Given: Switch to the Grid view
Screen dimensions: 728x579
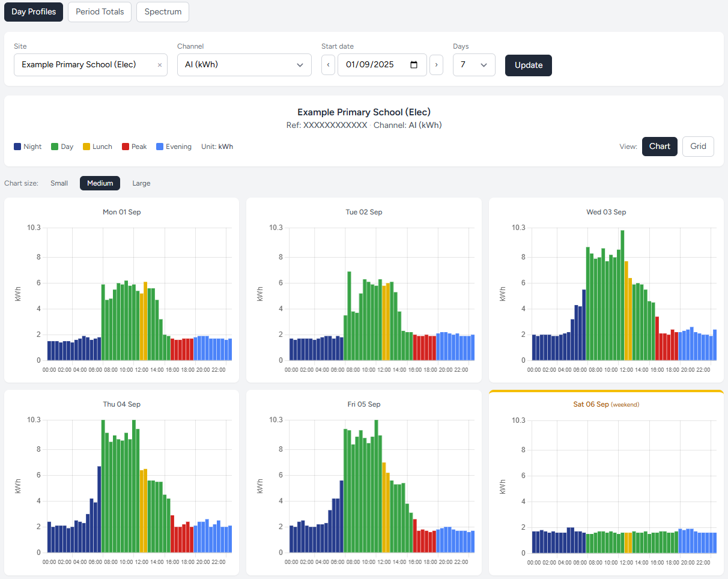Looking at the screenshot, I should [x=698, y=147].
